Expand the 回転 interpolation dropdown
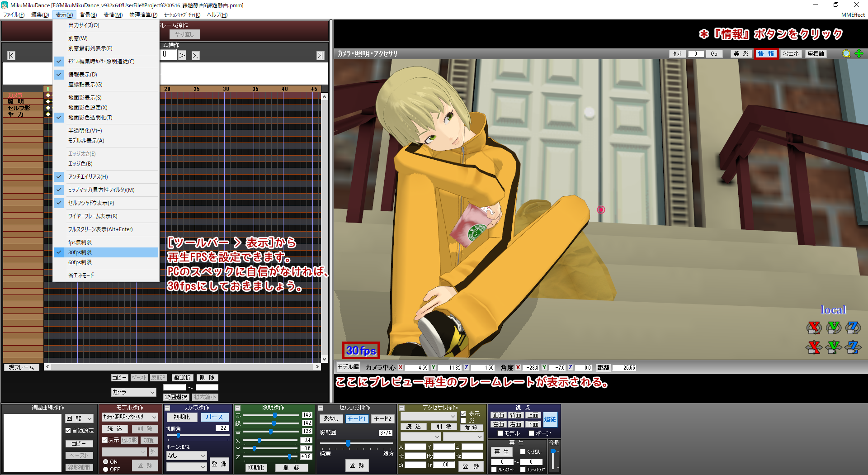 pos(80,418)
